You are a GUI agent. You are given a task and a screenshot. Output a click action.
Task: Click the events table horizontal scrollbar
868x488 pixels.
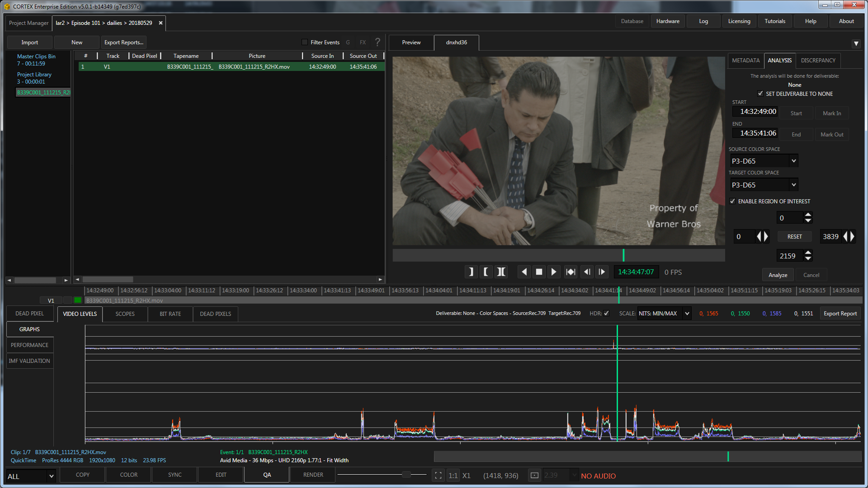point(108,279)
